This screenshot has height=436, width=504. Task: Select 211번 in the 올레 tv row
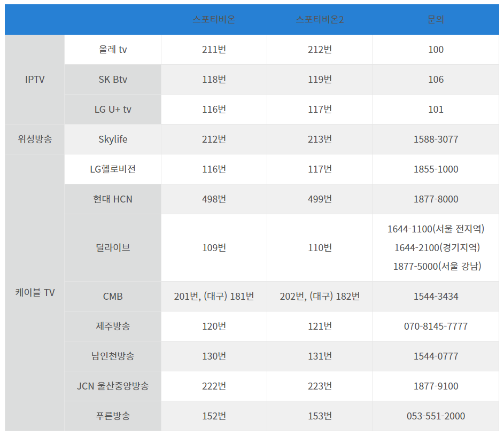coord(214,50)
